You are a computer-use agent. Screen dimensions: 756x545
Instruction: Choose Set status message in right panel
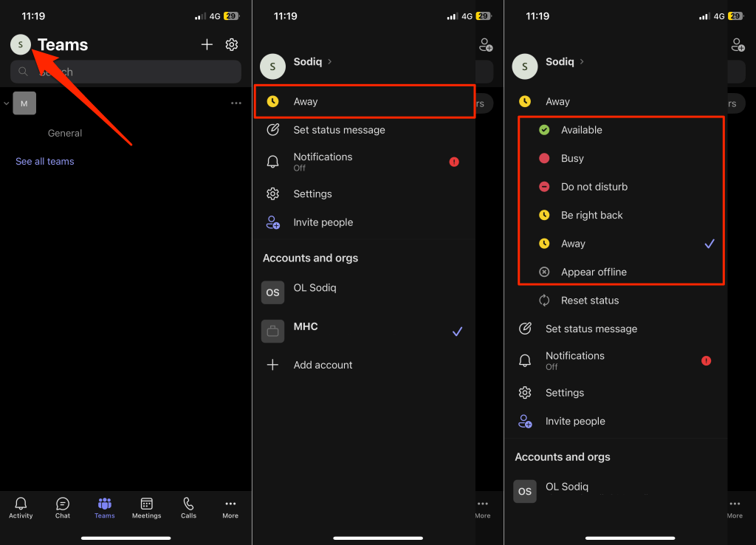pyautogui.click(x=616, y=329)
